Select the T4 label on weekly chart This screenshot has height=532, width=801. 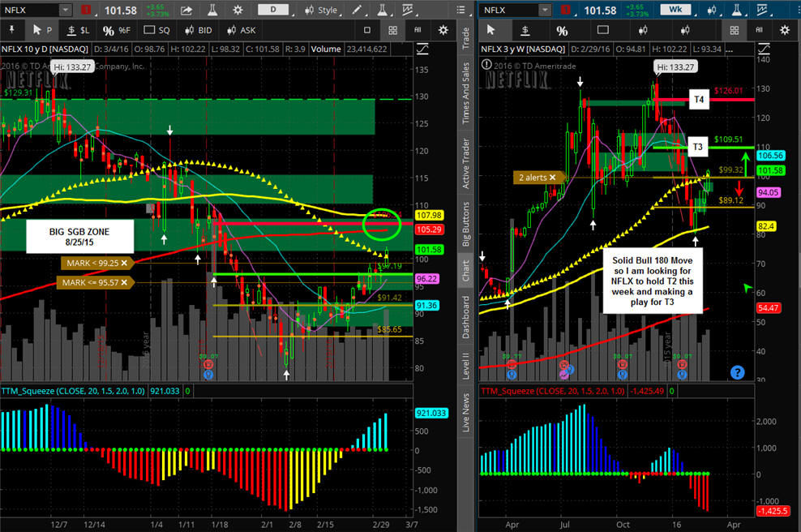(x=699, y=100)
